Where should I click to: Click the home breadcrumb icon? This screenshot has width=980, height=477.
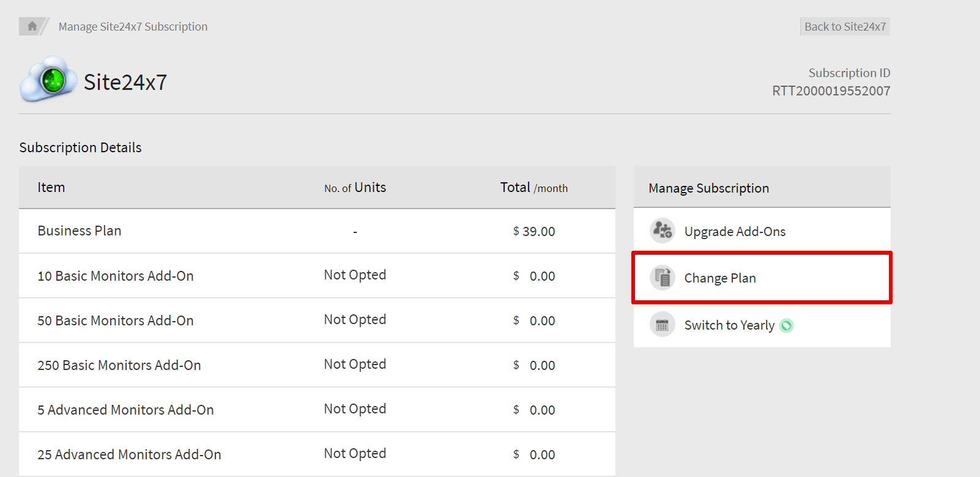[32, 26]
